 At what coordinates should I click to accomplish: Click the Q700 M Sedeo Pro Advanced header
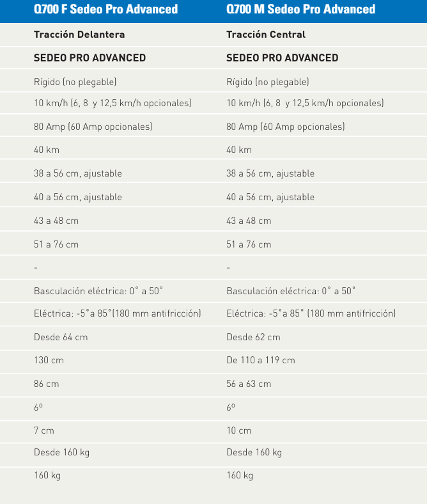[300, 10]
